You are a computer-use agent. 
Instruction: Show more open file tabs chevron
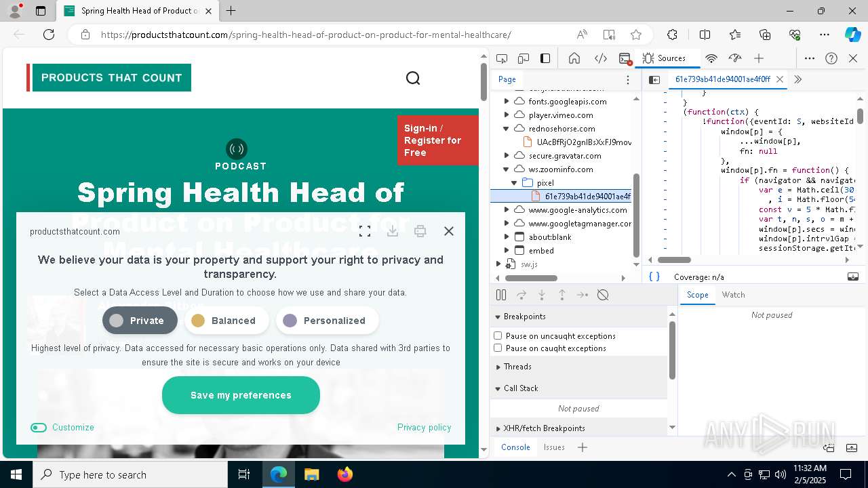798,79
